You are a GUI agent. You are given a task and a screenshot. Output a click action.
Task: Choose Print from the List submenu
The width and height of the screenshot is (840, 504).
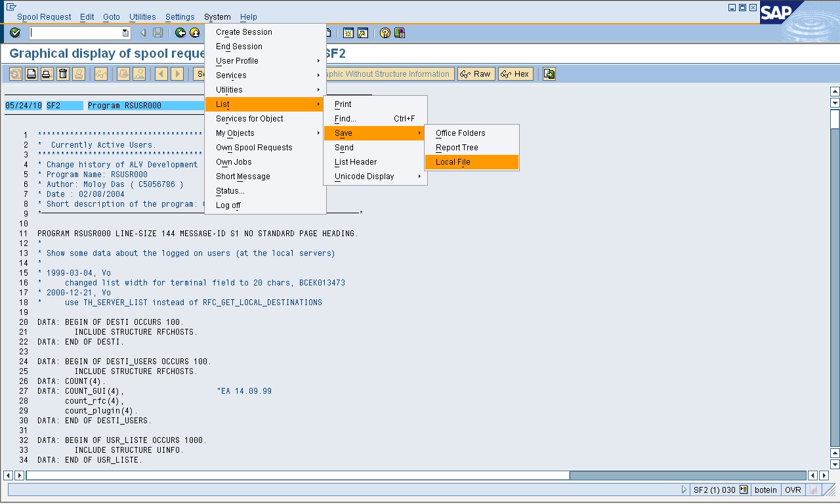375,104
